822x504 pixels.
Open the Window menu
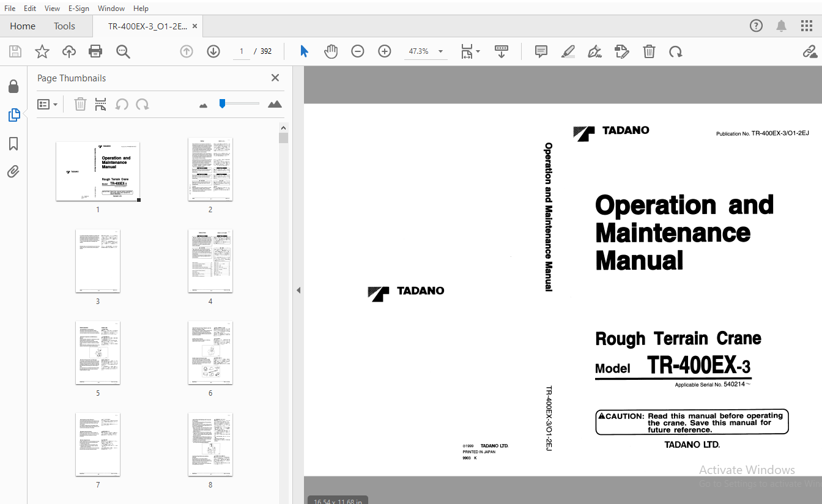pyautogui.click(x=111, y=9)
